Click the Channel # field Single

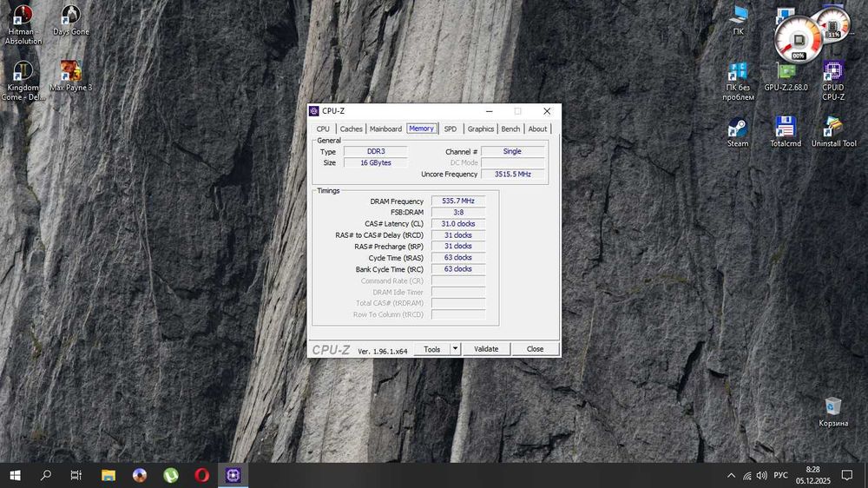click(x=512, y=151)
